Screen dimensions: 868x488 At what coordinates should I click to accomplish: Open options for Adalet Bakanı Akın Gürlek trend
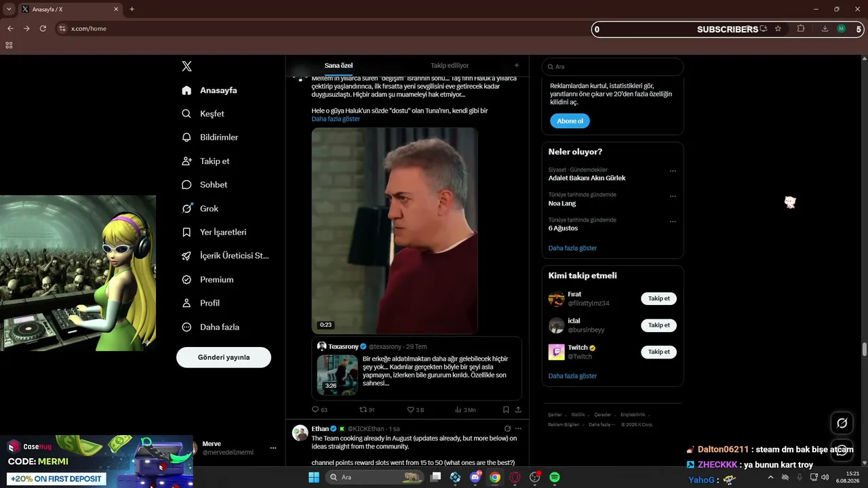673,171
